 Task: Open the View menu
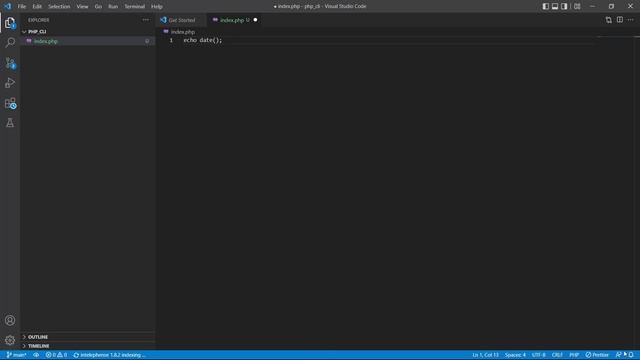click(x=82, y=6)
